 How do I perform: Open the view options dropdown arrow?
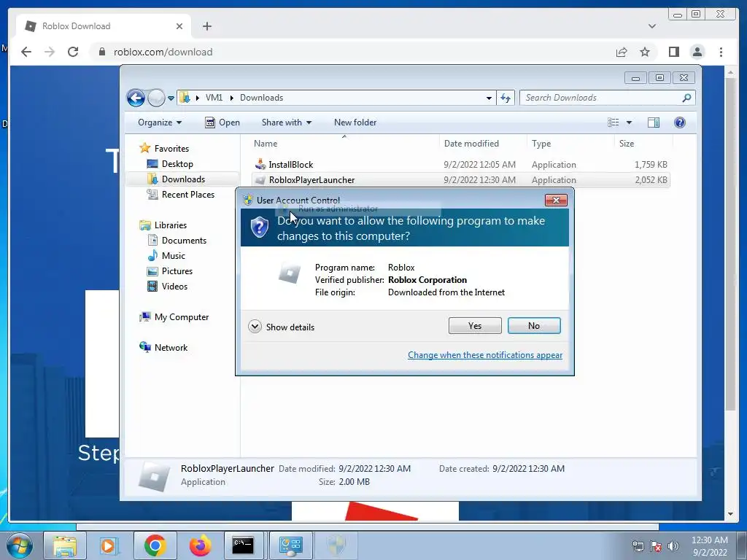629,122
